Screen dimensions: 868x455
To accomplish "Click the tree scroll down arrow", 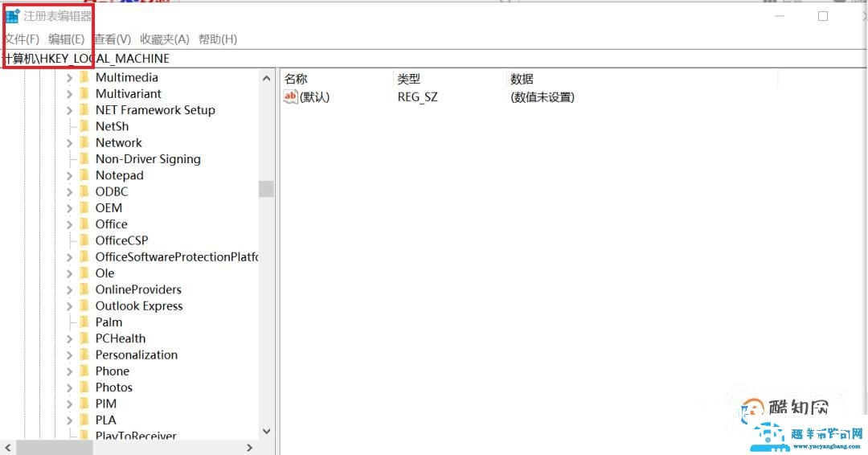I will (x=266, y=431).
